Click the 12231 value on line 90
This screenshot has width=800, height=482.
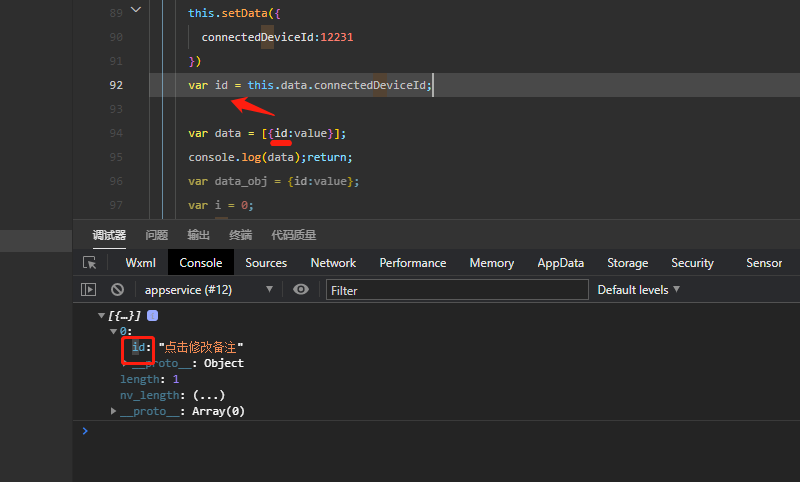pyautogui.click(x=337, y=37)
